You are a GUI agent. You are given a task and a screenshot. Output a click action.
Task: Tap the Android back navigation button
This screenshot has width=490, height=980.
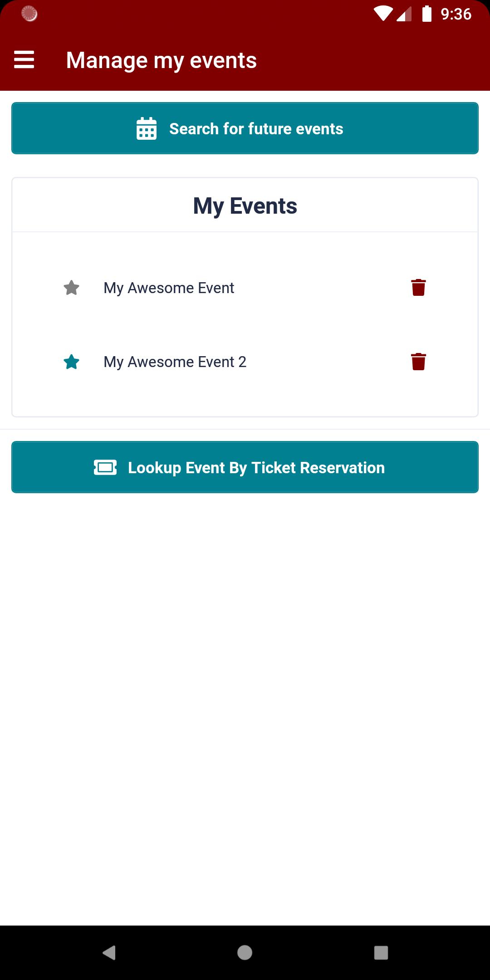109,952
